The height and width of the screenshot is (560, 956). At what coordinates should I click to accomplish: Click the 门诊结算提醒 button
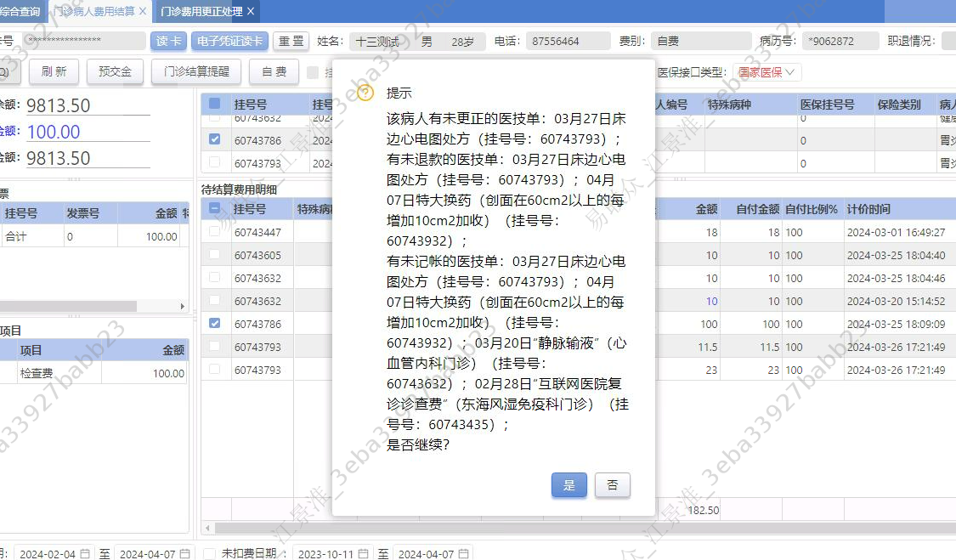coord(196,71)
